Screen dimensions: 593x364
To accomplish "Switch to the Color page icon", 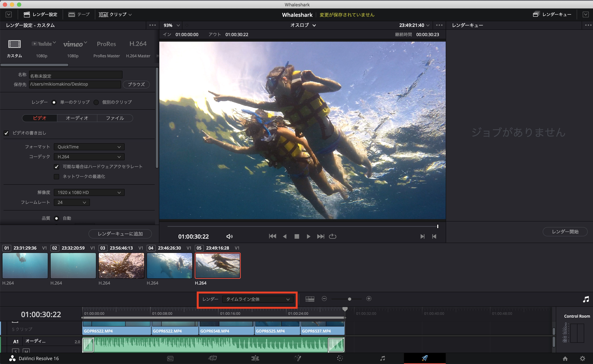I will click(340, 358).
